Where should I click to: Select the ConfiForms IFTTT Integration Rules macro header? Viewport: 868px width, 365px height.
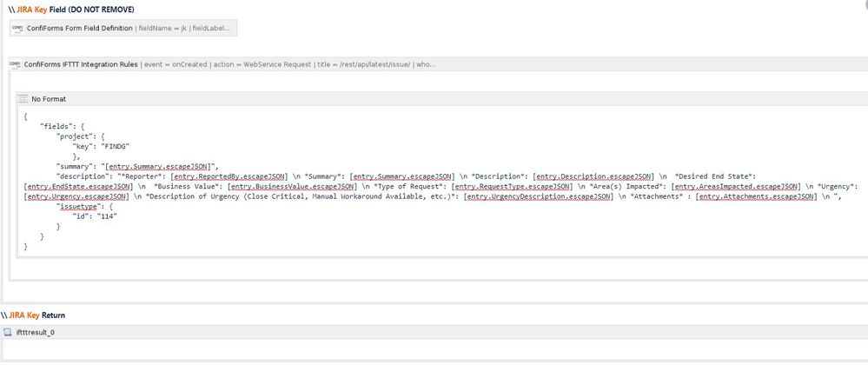point(439,64)
